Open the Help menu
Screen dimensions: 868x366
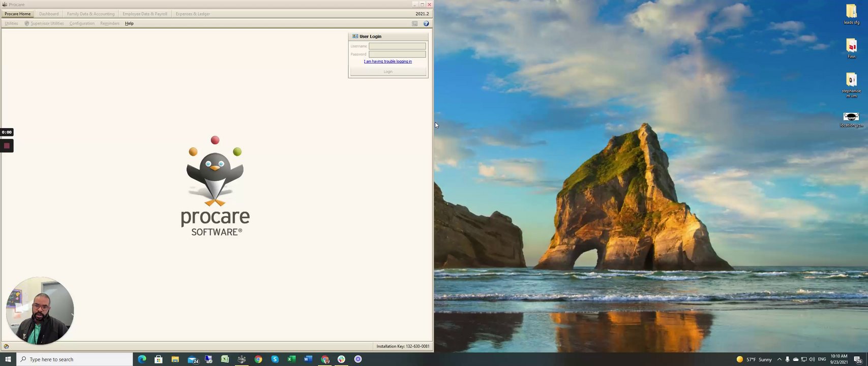click(129, 23)
